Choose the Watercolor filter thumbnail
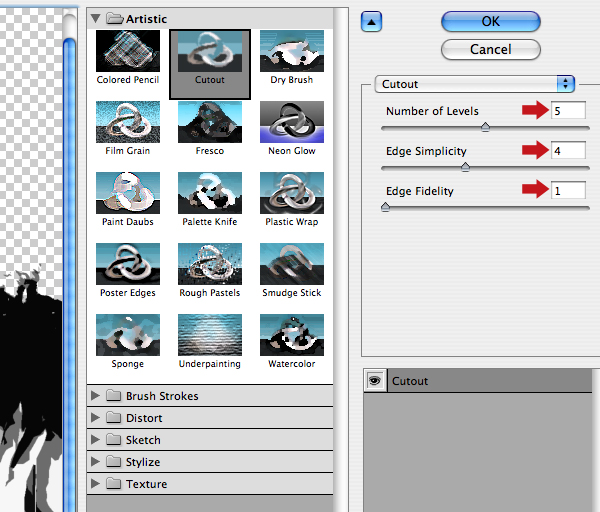Viewport: 600px width, 512px height. click(x=292, y=335)
